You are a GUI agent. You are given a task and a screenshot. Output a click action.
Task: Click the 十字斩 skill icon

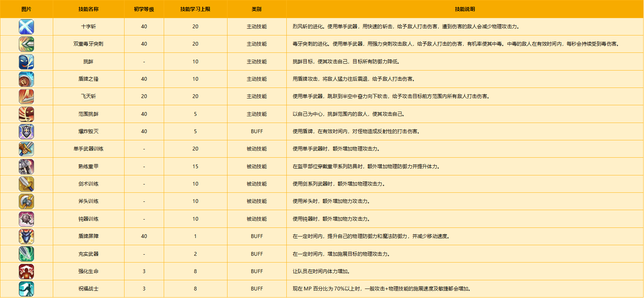(x=26, y=27)
